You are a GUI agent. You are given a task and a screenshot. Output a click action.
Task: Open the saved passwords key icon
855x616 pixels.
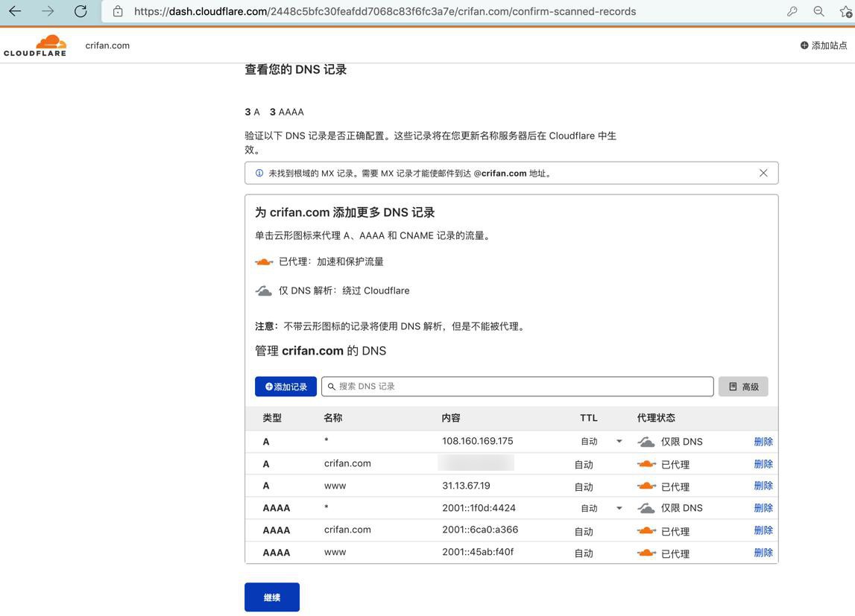[x=792, y=11]
